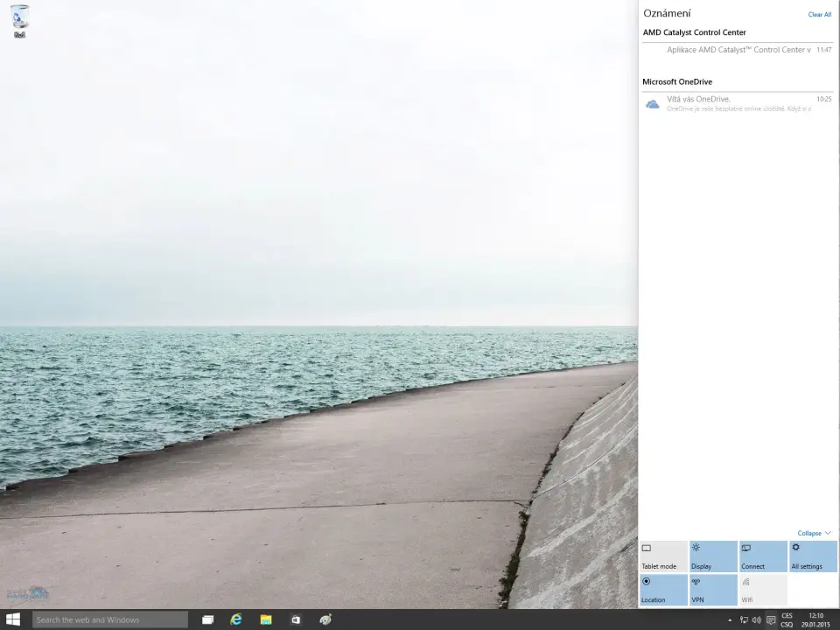Open File Explorer from the taskbar
This screenshot has width=840, height=630.
266,619
